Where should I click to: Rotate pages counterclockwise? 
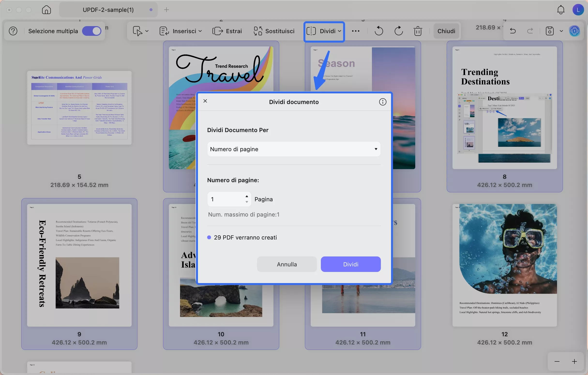click(x=379, y=31)
